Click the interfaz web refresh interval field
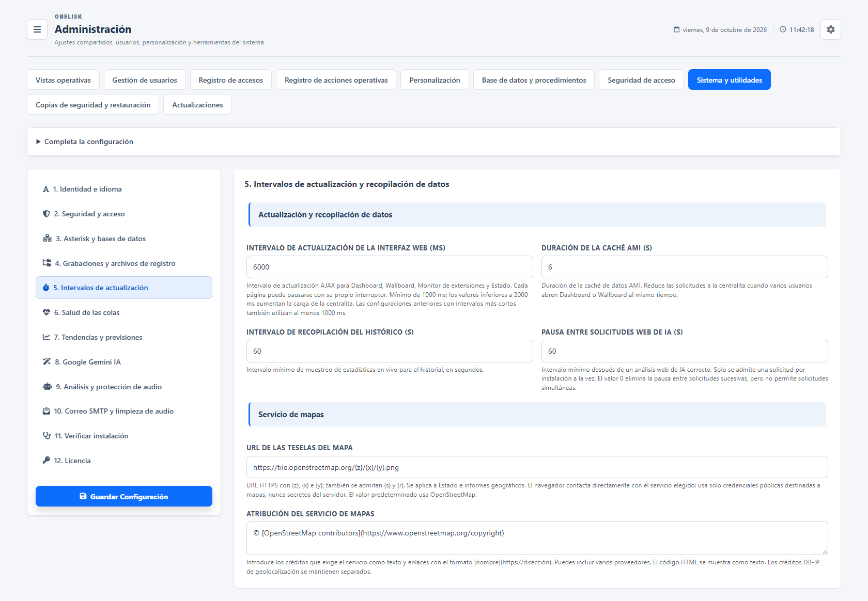868x601 pixels. click(x=390, y=267)
